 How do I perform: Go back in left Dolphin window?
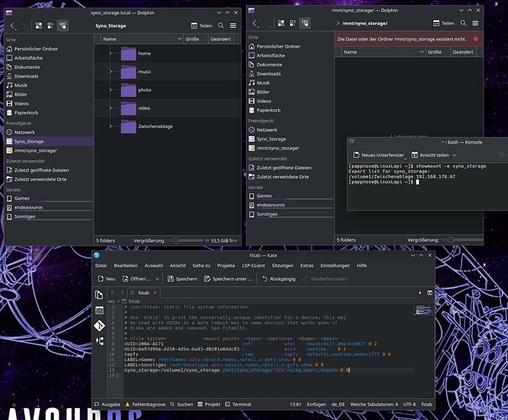click(x=13, y=25)
